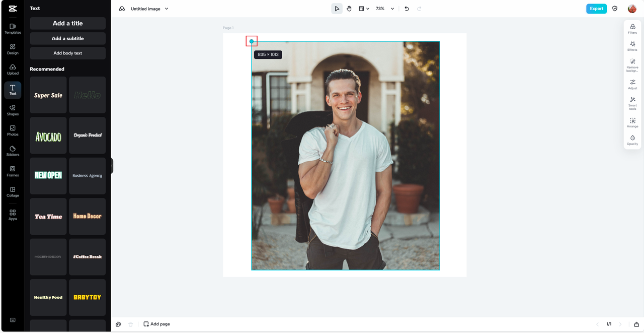Open the Adjust tool

[632, 84]
